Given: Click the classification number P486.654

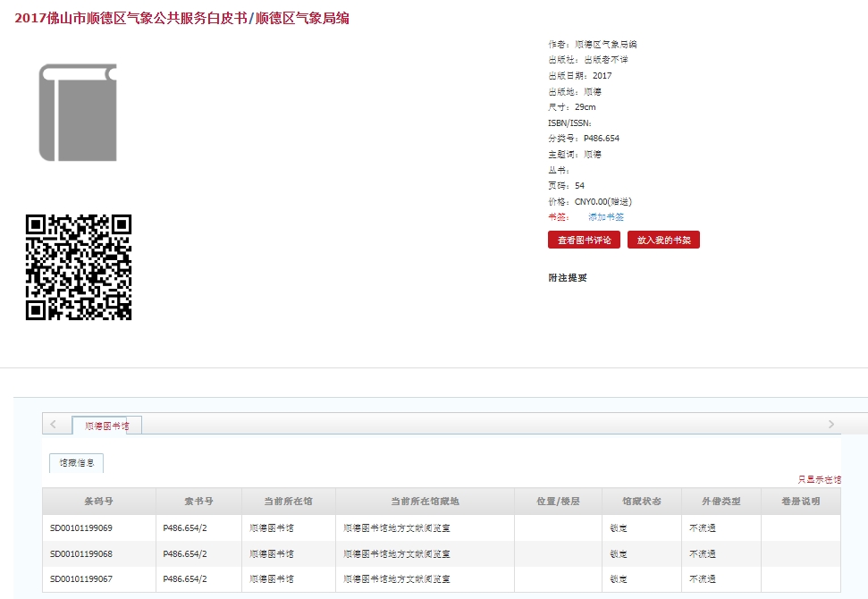Looking at the screenshot, I should 584,139.
